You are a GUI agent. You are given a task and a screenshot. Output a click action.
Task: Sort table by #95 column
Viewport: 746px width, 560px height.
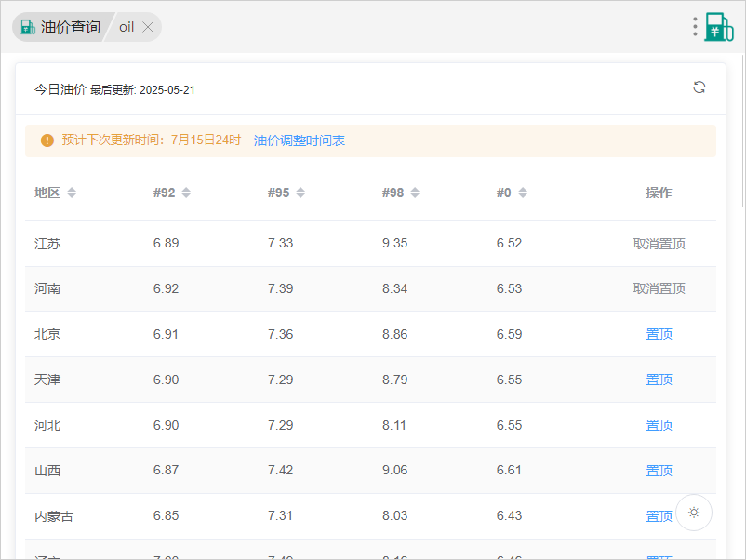click(300, 193)
